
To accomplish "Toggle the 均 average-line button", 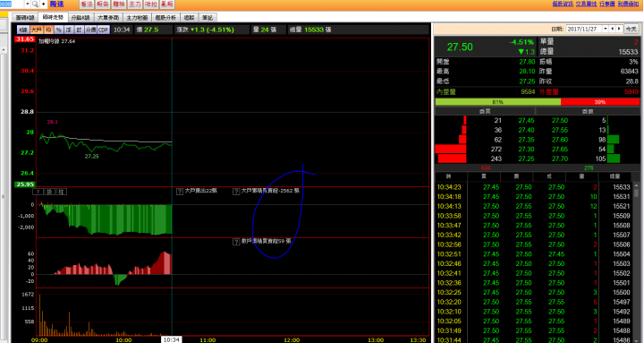I will click(48, 30).
